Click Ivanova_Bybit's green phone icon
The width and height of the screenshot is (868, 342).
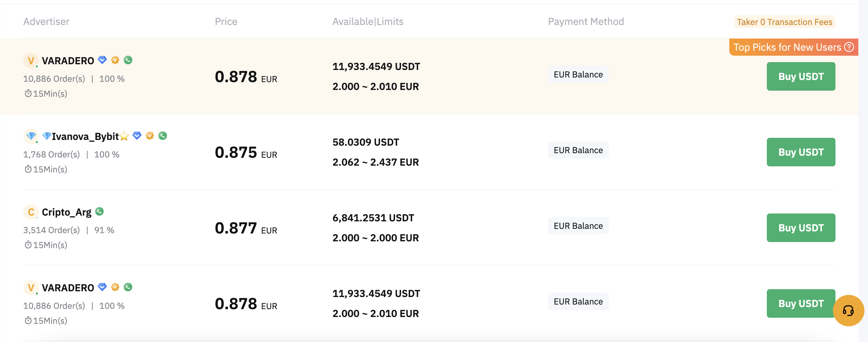[163, 136]
